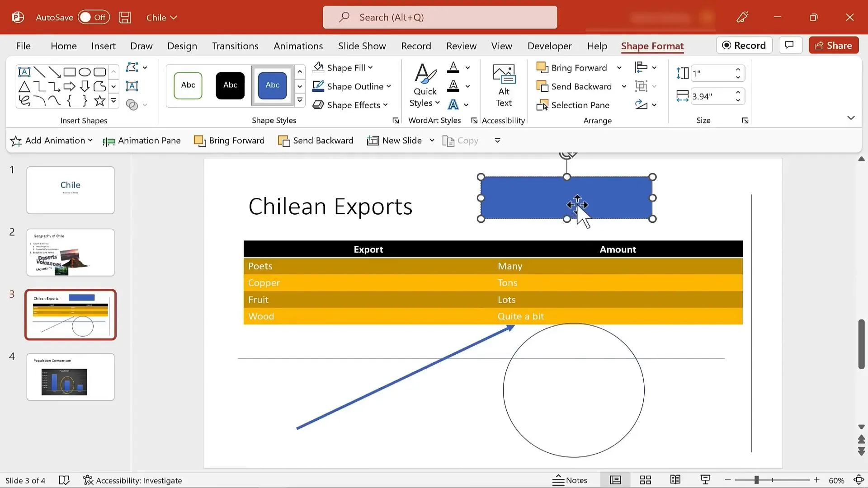Click the Text Effects letter icon
The width and height of the screenshot is (868, 488).
click(x=453, y=105)
